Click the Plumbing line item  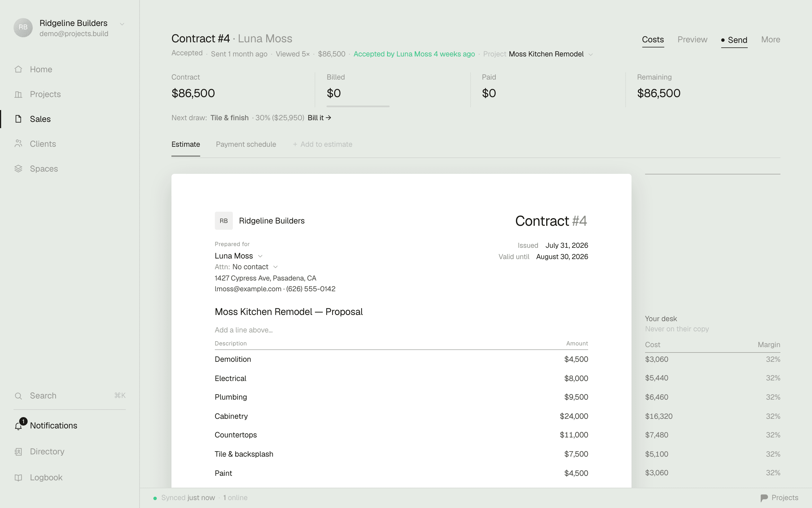(231, 397)
